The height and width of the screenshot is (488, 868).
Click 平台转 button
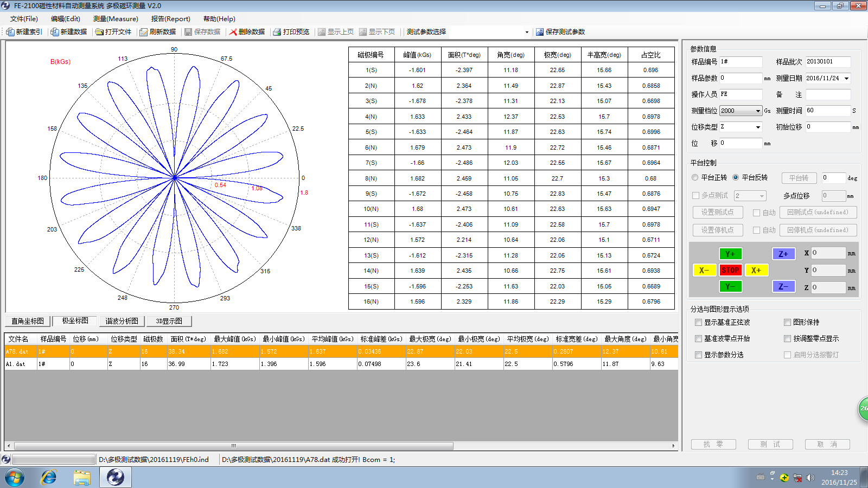[x=799, y=178]
